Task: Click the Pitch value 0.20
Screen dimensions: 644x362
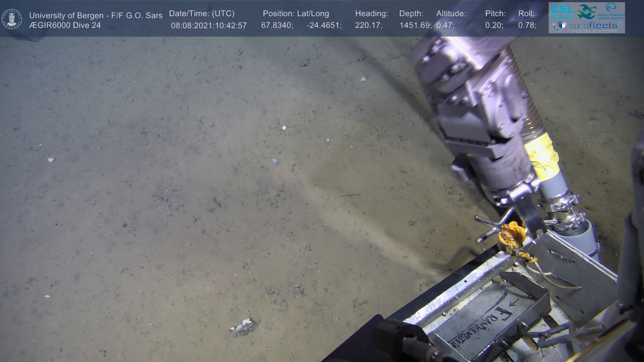Action: [494, 25]
